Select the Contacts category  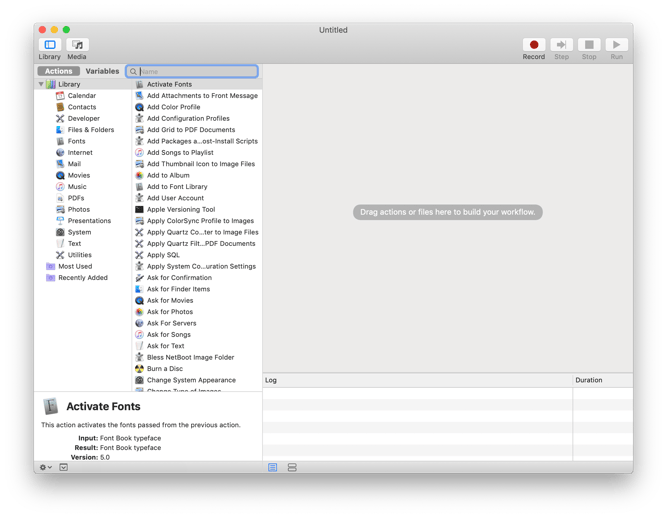pyautogui.click(x=82, y=107)
